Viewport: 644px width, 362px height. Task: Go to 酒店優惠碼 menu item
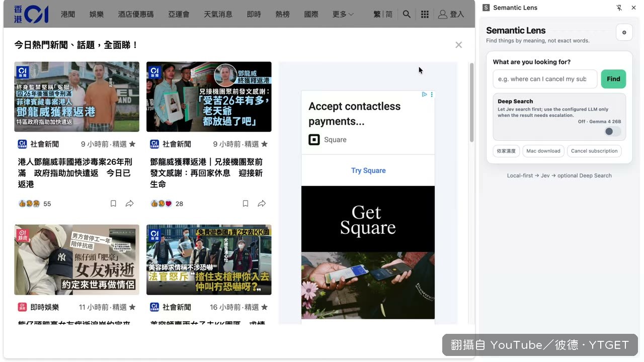pos(136,14)
